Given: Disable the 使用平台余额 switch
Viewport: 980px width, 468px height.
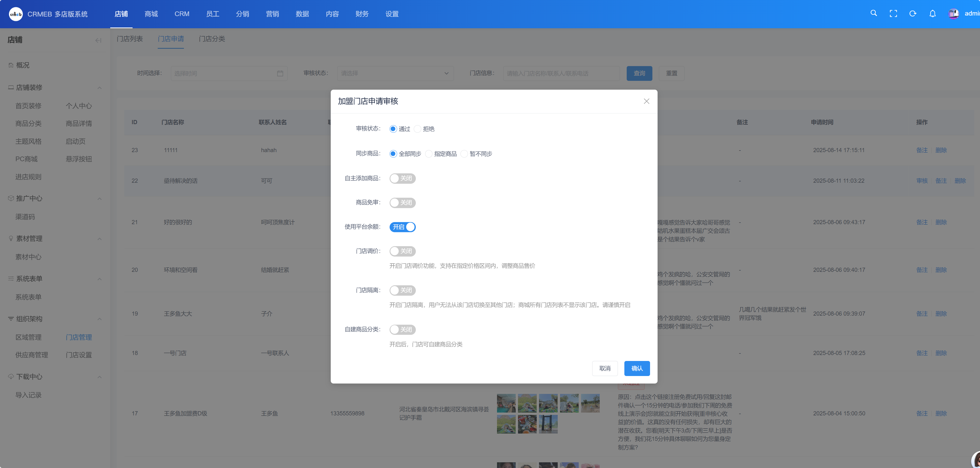Looking at the screenshot, I should [403, 227].
